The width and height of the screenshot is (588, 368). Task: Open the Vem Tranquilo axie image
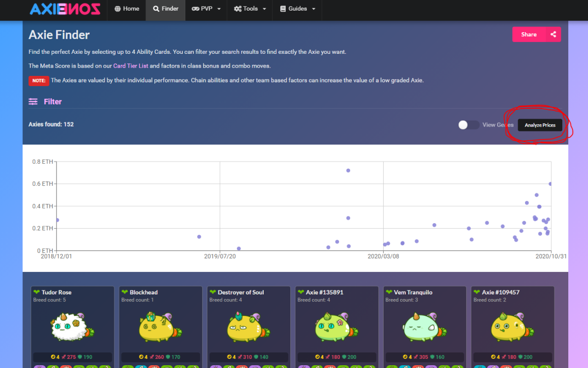[425, 327]
